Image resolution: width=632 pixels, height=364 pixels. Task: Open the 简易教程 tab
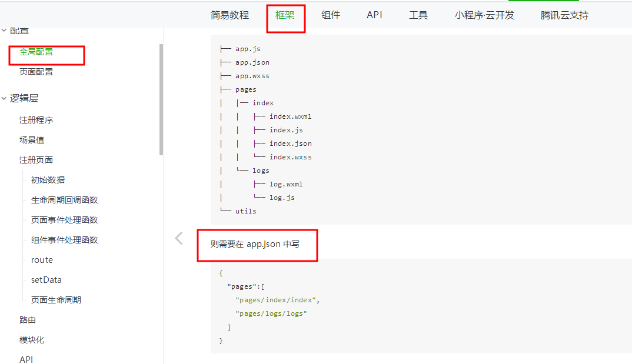click(x=229, y=15)
